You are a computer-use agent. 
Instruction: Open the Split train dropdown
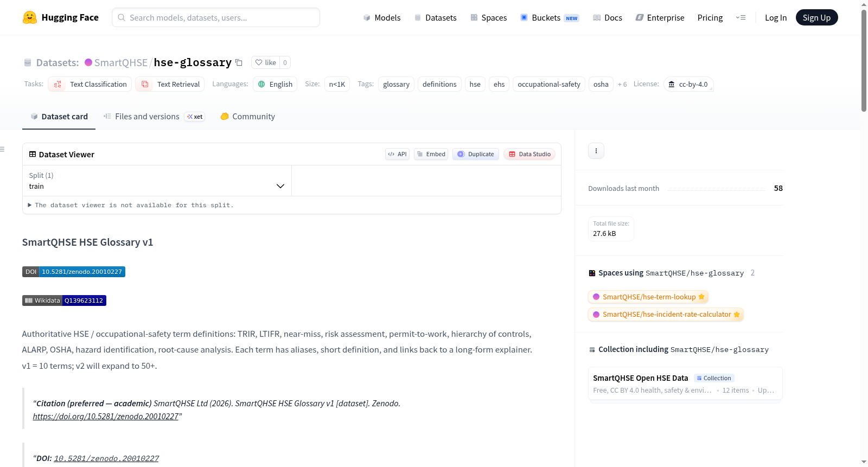click(157, 181)
